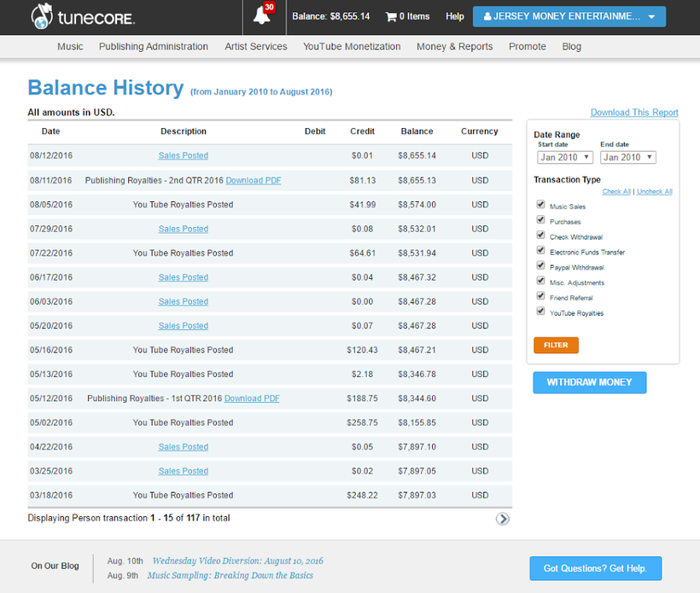
Task: Open Sales Posted link for 05/20/2016
Action: coord(183,326)
